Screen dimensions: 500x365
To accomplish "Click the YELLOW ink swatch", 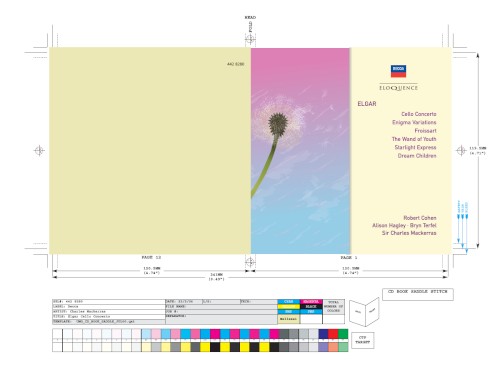I will point(289,307).
